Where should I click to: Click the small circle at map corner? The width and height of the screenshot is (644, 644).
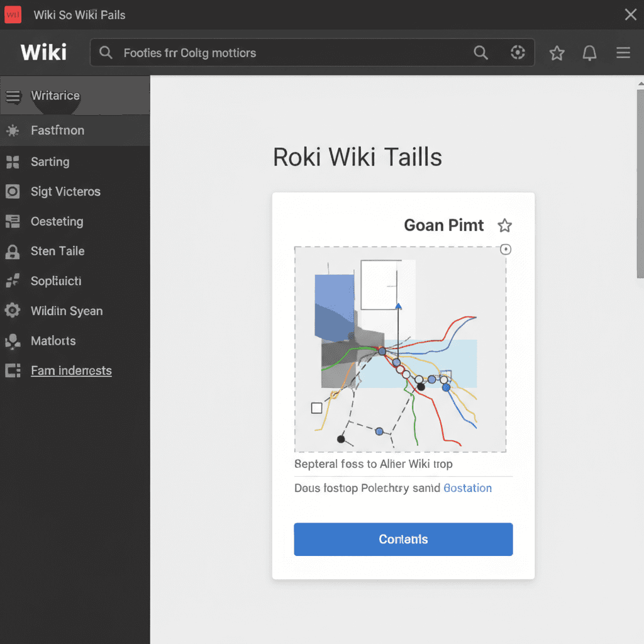505,250
